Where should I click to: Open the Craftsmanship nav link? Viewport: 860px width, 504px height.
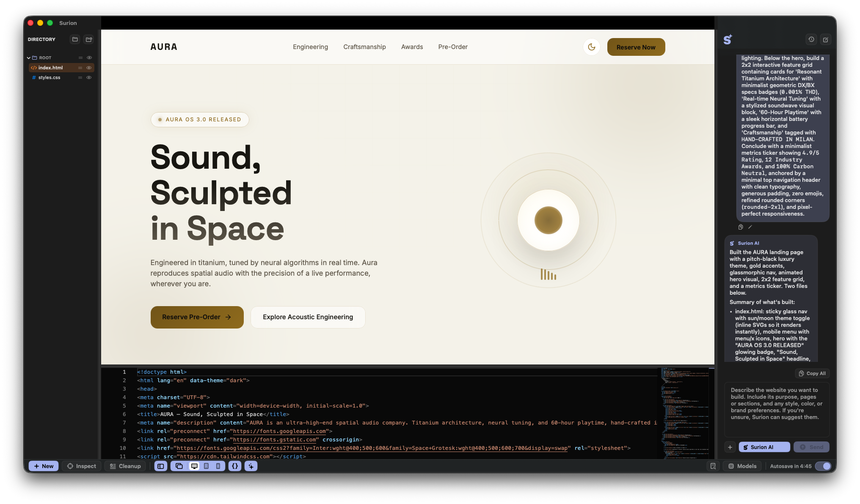364,47
